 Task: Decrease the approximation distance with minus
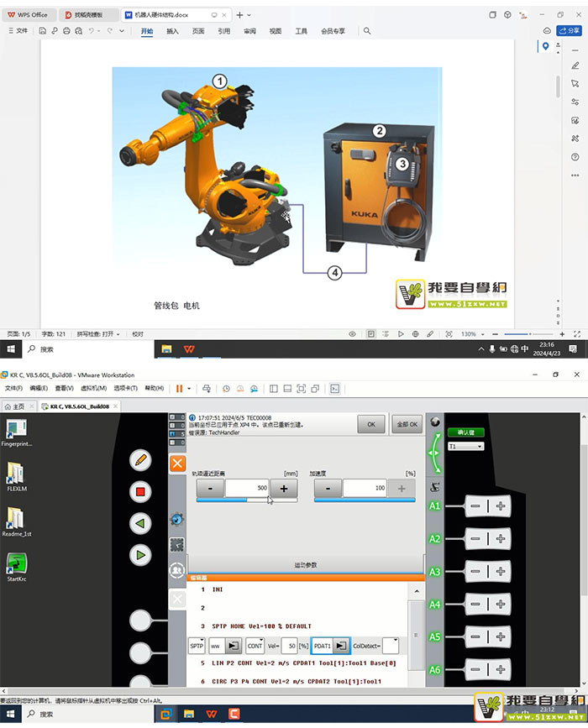(x=210, y=489)
